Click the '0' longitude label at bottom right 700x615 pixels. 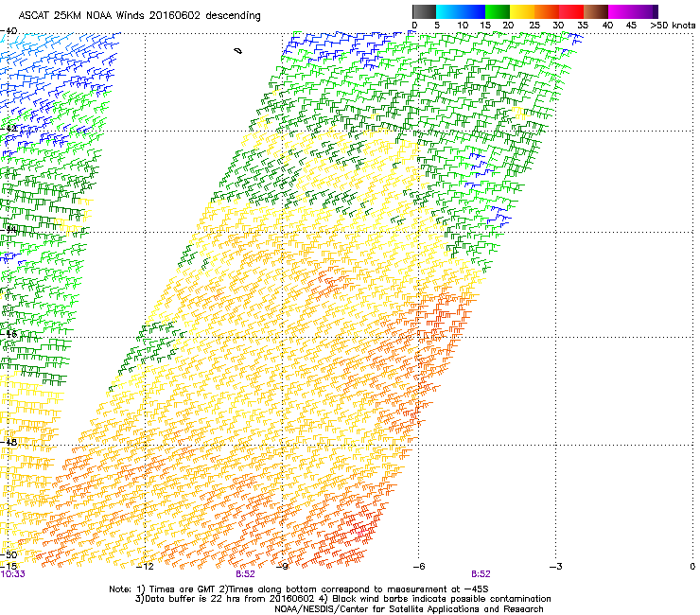point(692,567)
